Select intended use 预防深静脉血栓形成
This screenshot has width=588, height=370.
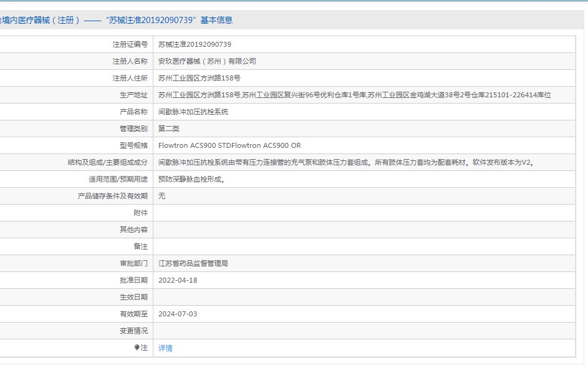tap(191, 179)
